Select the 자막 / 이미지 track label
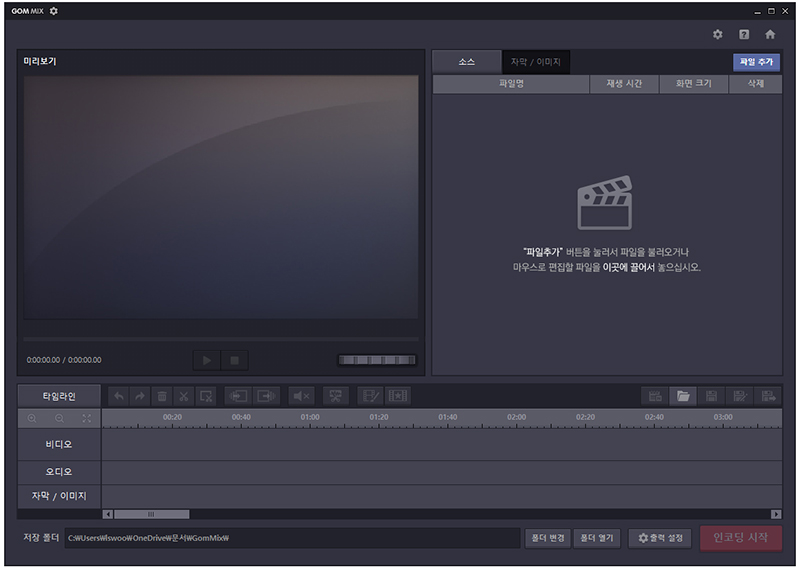The height and width of the screenshot is (569, 800). (x=59, y=496)
